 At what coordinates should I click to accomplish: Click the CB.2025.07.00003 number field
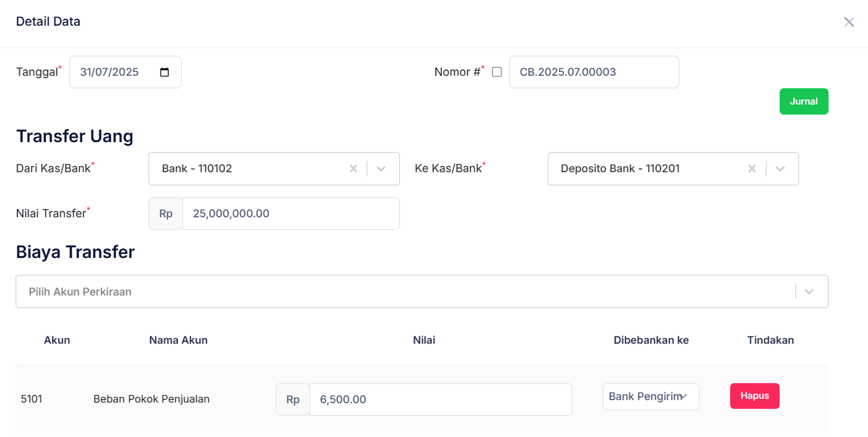pos(594,71)
